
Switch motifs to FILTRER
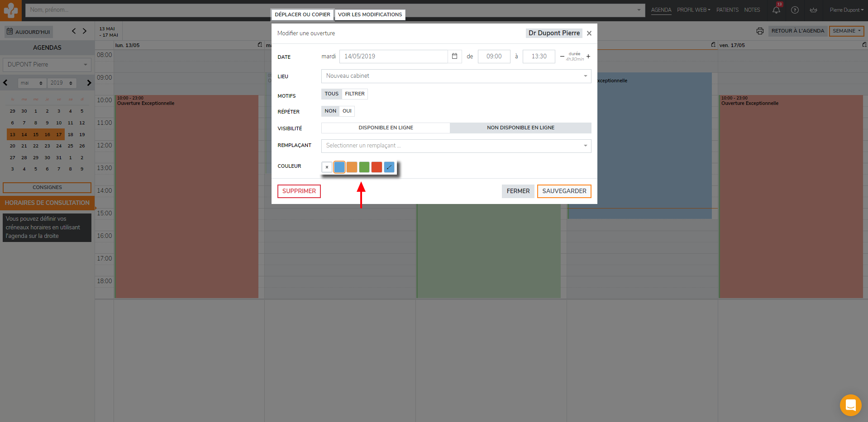tap(354, 94)
